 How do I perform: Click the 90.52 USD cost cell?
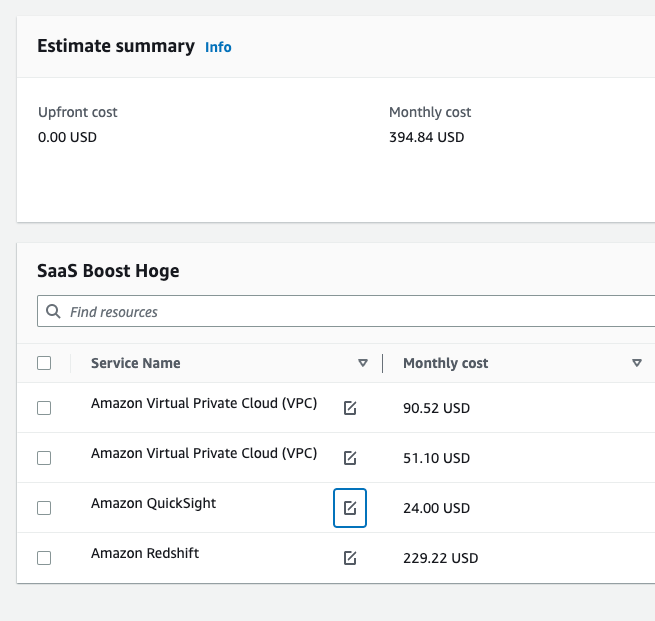436,408
